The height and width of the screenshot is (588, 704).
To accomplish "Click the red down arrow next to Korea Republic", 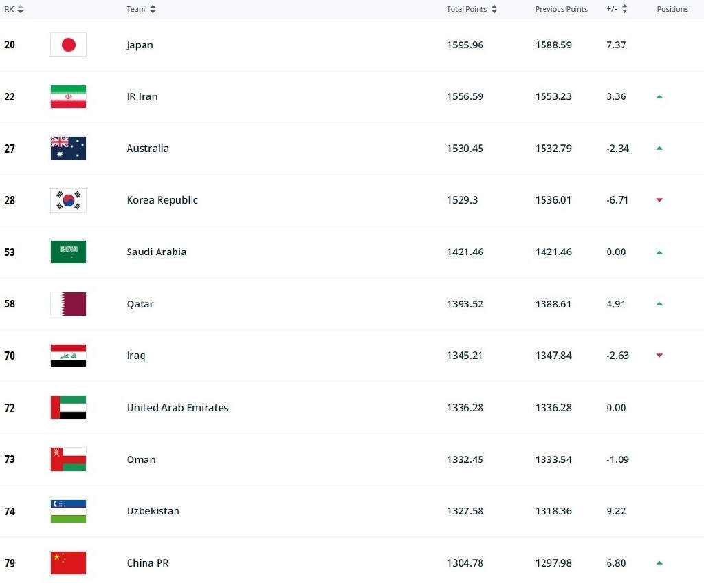I will click(659, 200).
